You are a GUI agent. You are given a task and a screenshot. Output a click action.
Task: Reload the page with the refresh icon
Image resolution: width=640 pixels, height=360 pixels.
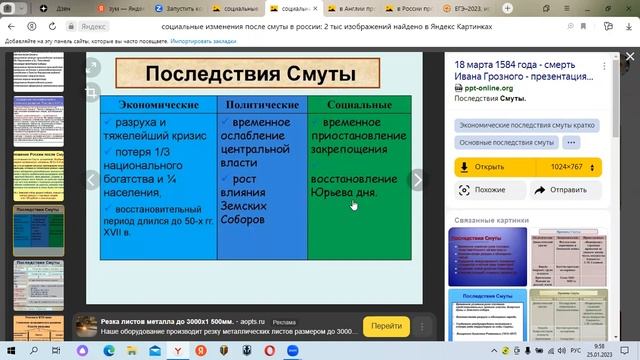pyautogui.click(x=52, y=27)
